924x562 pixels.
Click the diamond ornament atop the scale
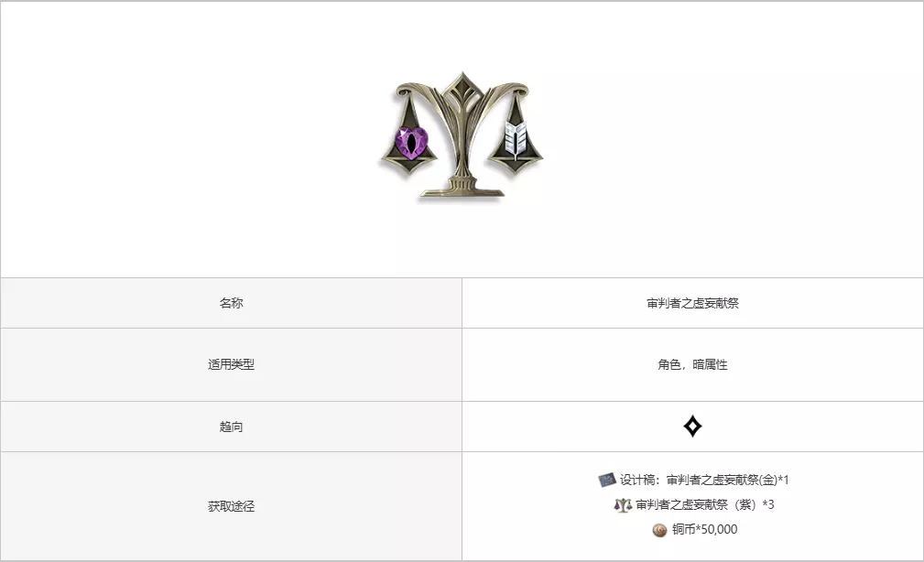[x=462, y=89]
